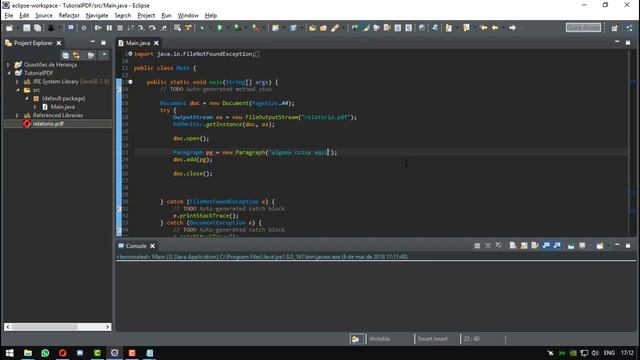Open the File menu
The image size is (640, 360).
[x=9, y=16]
